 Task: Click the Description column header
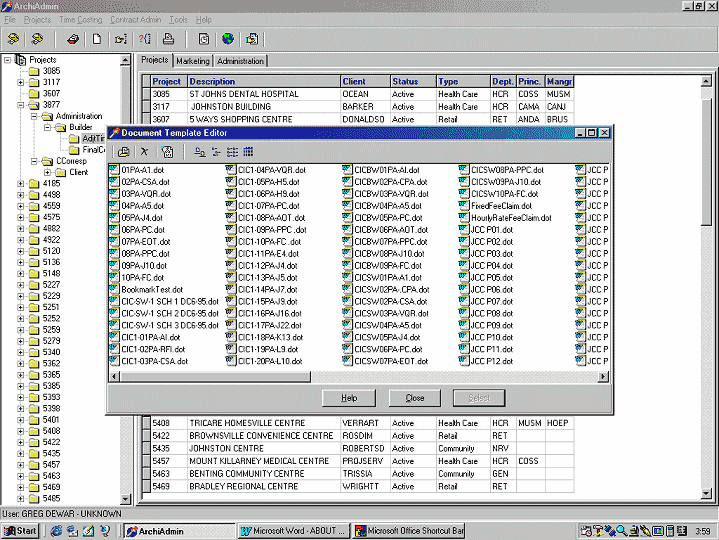tap(264, 82)
